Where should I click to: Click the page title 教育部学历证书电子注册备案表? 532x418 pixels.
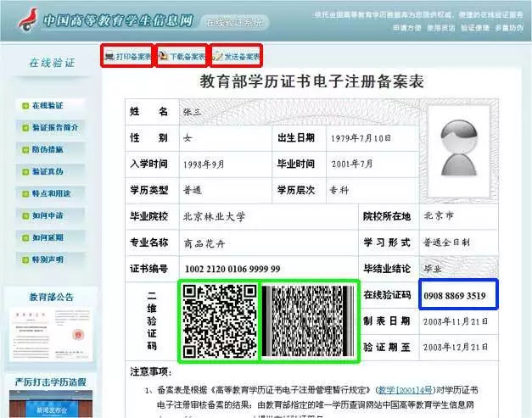tap(311, 81)
